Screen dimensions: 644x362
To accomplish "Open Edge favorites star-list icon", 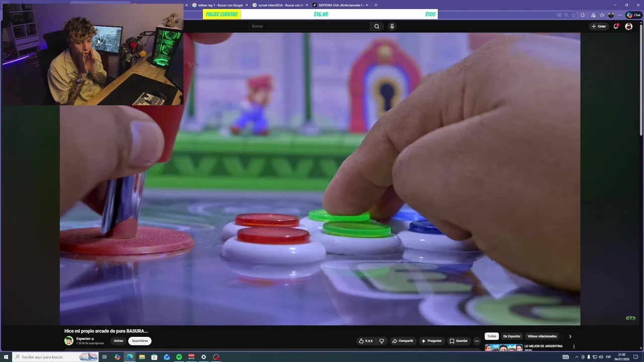I will coord(602,15).
